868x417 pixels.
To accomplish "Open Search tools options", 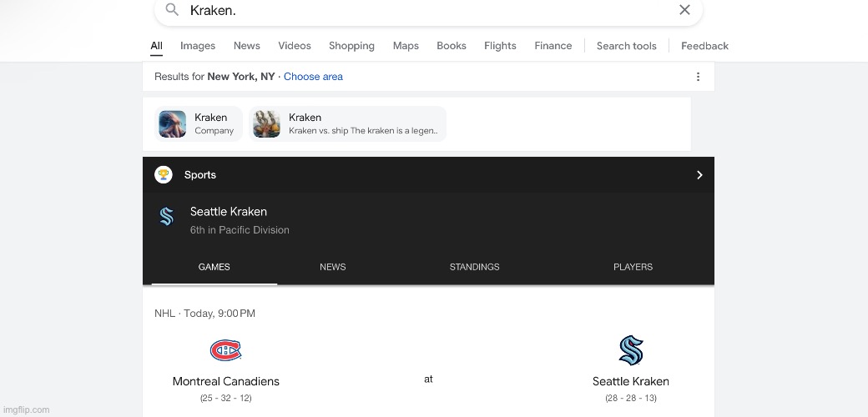I will [626, 46].
